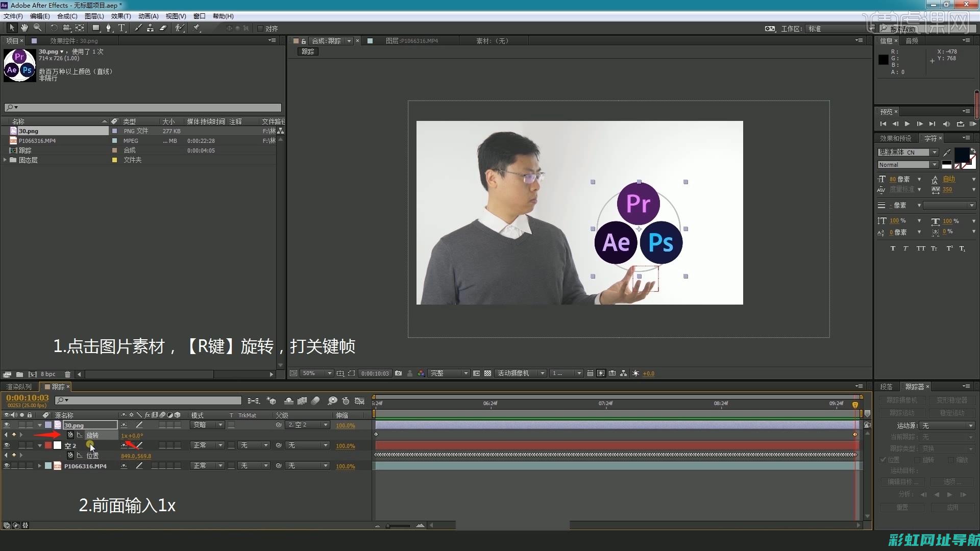Click the current time 0:00:10:03 display
The height and width of the screenshot is (551, 980).
[x=28, y=398]
